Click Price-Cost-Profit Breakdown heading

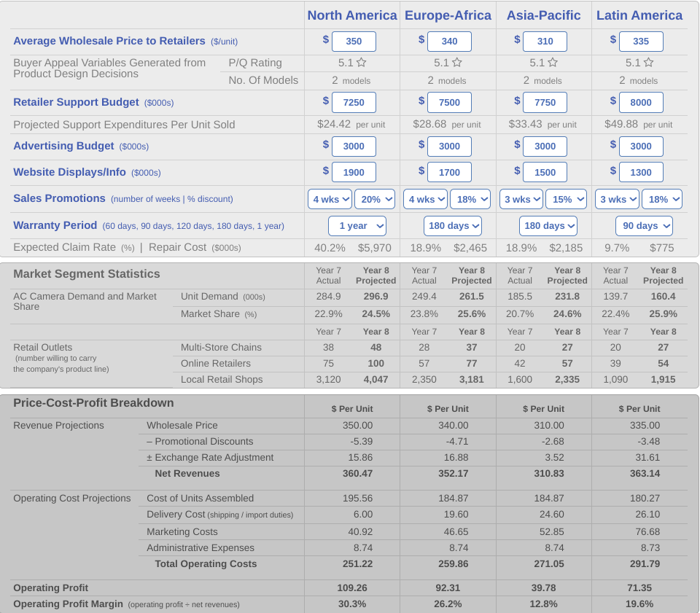[x=94, y=403]
